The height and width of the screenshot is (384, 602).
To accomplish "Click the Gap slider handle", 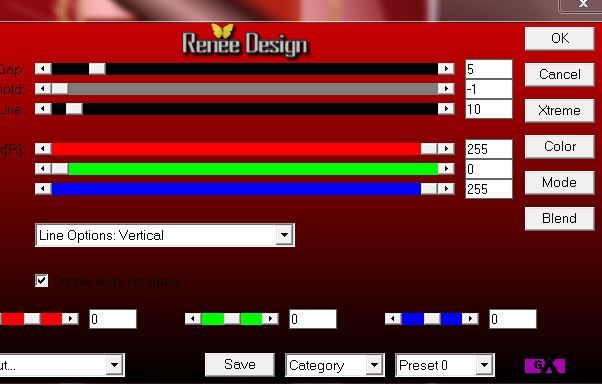I will (97, 69).
